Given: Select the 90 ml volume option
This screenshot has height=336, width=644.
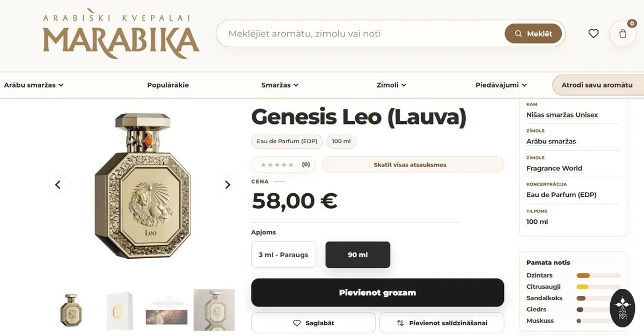Looking at the screenshot, I should point(358,254).
